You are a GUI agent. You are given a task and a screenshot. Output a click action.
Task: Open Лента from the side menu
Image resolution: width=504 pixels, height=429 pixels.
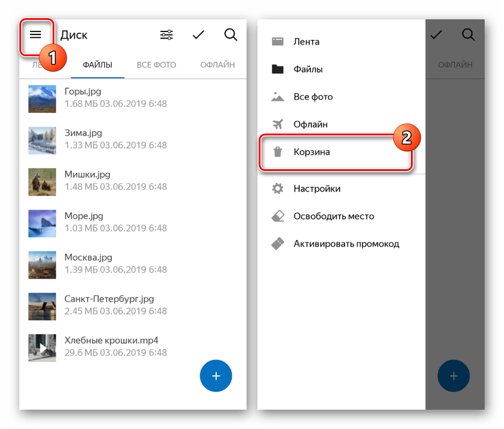[306, 42]
